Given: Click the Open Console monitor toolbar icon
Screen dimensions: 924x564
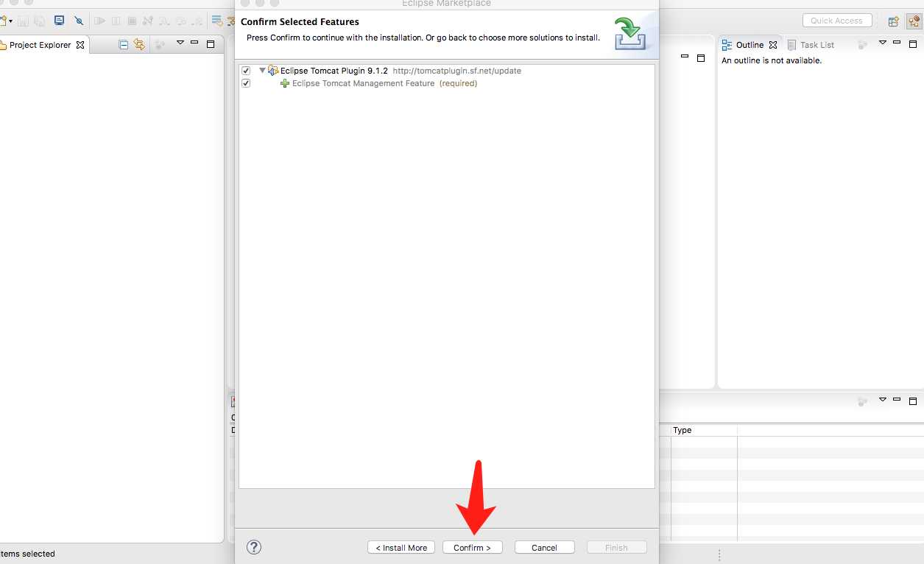Looking at the screenshot, I should [x=59, y=21].
